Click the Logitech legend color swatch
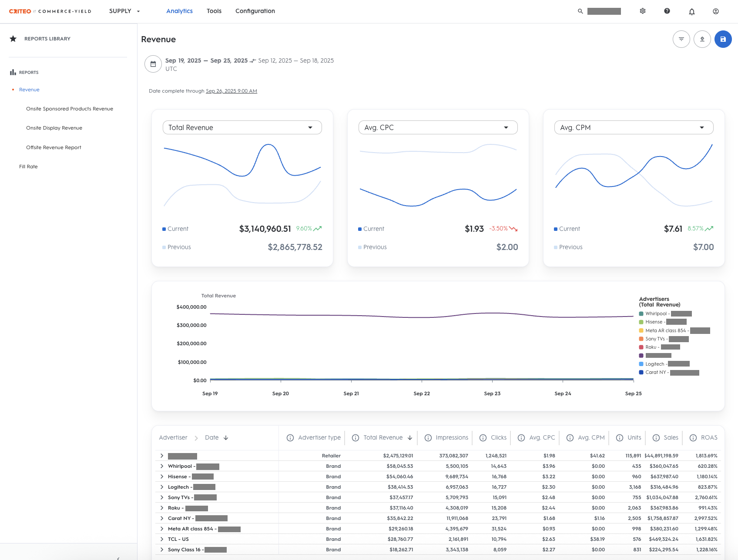This screenshot has width=738, height=560. (x=641, y=364)
